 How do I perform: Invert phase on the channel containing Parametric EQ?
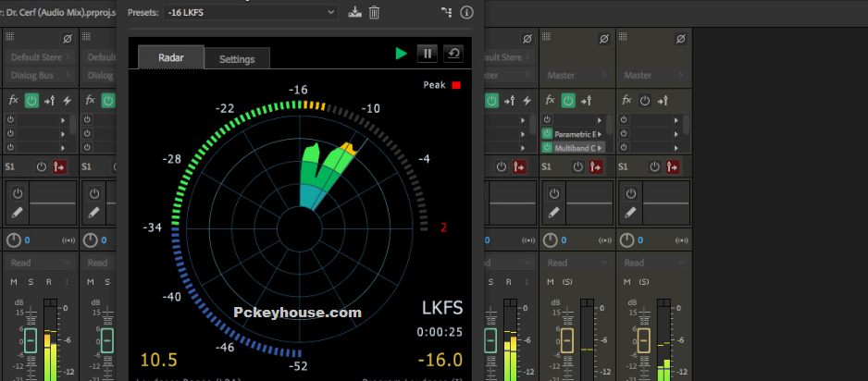point(604,39)
